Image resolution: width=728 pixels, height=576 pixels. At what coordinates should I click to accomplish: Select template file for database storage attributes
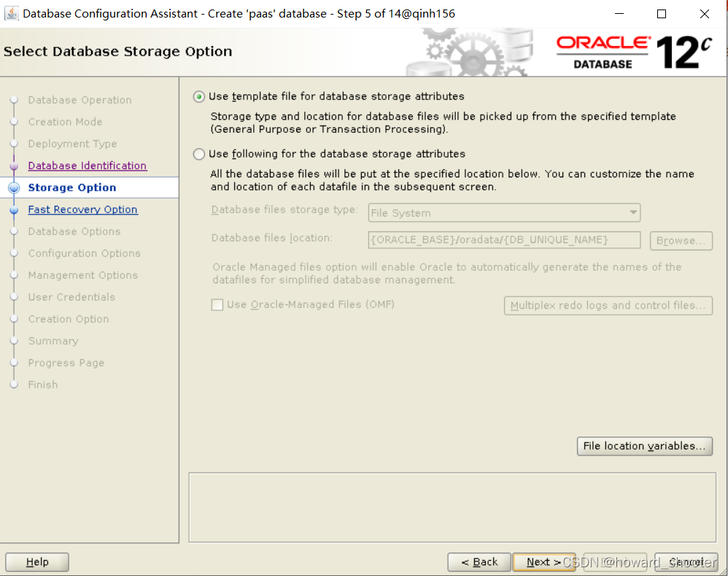[198, 96]
